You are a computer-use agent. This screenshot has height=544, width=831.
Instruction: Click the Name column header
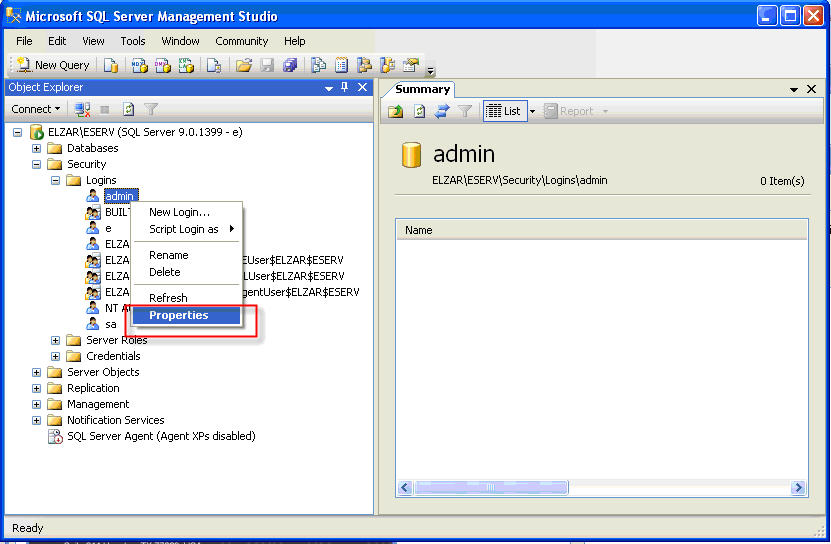point(600,230)
